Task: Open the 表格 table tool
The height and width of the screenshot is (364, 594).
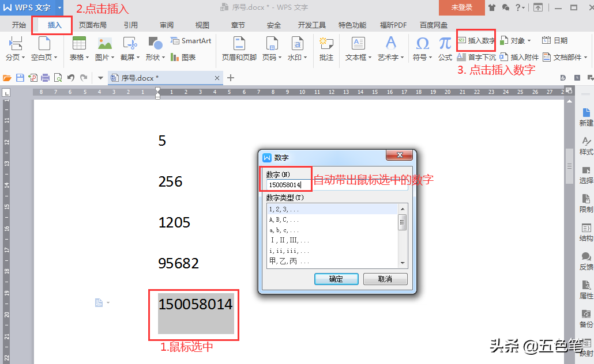Action: click(x=79, y=48)
